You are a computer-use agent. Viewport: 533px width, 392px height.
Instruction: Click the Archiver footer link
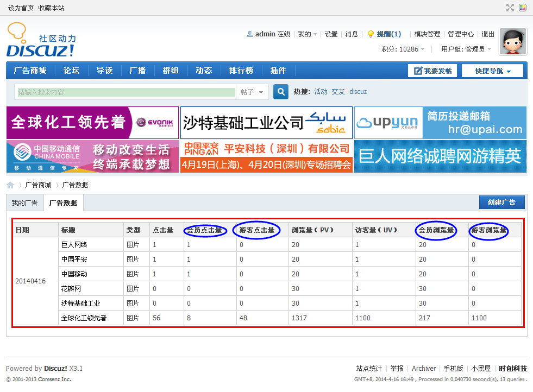click(x=424, y=369)
